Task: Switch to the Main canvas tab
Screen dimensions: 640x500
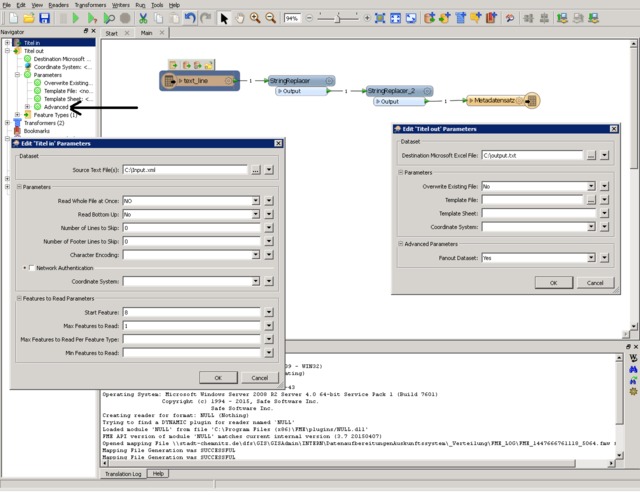Action: pyautogui.click(x=146, y=33)
